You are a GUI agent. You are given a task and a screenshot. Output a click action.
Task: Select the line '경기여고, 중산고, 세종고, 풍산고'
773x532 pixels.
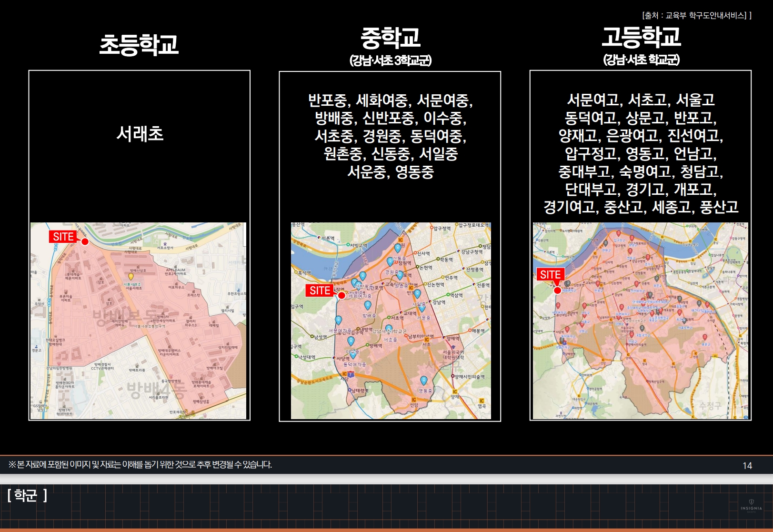pos(641,207)
